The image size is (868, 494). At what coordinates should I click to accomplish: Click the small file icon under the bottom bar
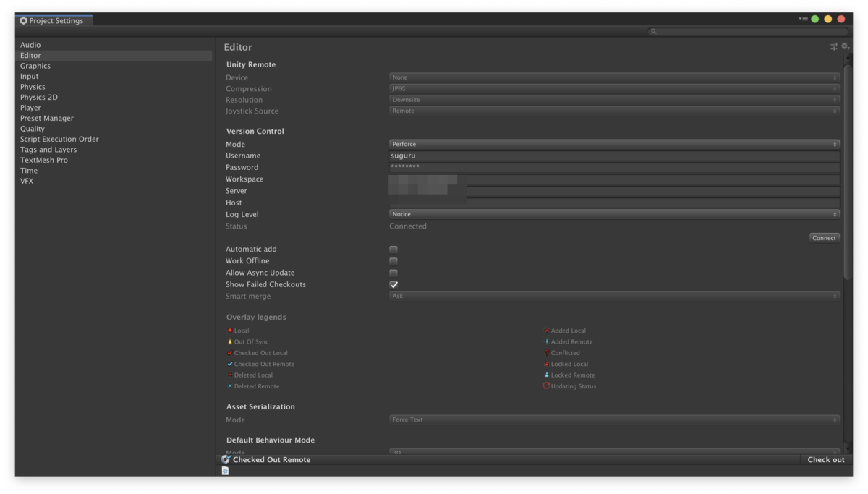(x=225, y=471)
